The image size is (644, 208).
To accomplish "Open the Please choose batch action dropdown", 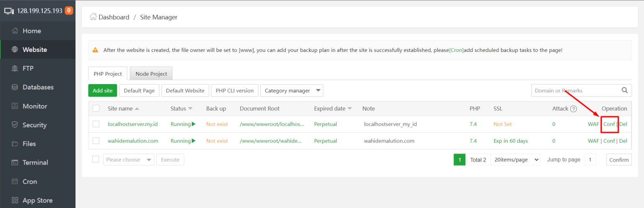I will pos(129,159).
